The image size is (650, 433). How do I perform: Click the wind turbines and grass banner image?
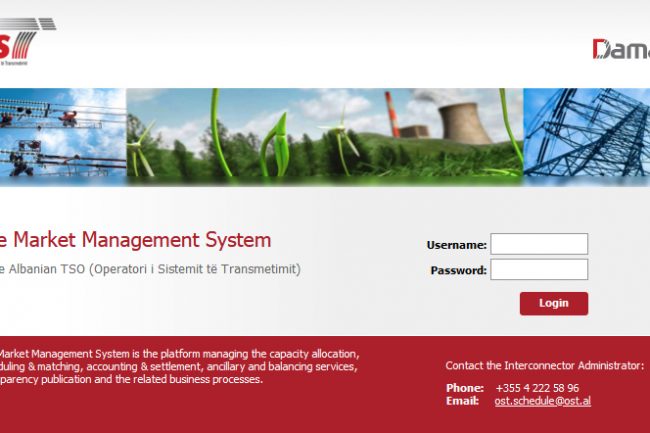[200, 135]
